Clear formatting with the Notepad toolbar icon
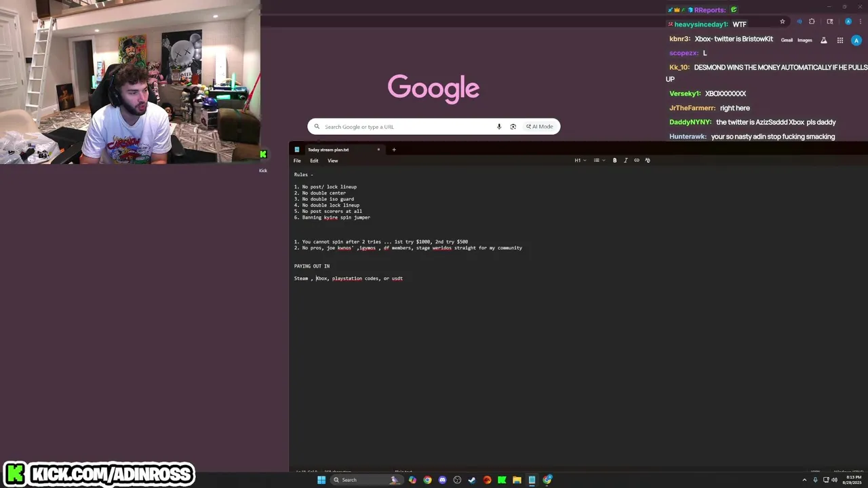Screen dimensions: 868x488 [x=648, y=161]
